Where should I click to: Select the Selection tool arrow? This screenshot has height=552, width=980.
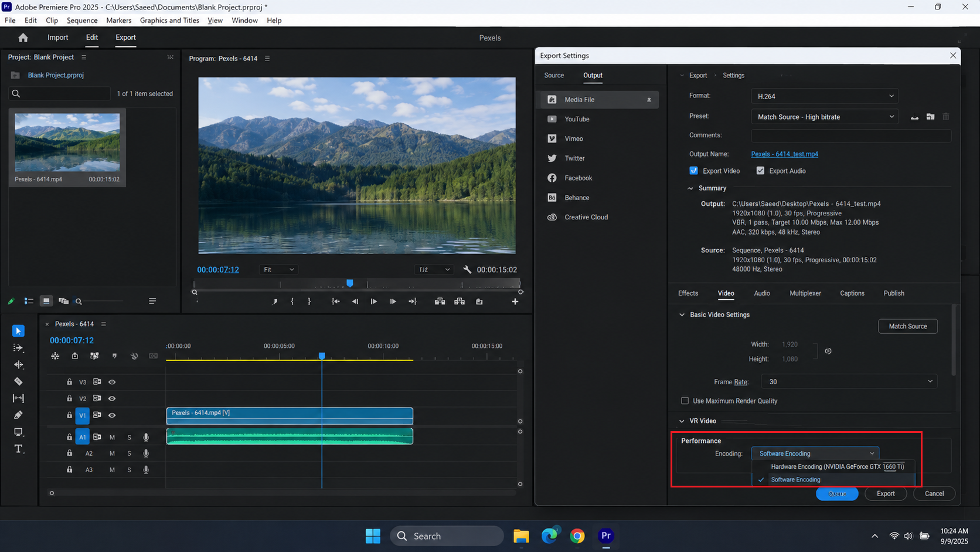pyautogui.click(x=18, y=331)
